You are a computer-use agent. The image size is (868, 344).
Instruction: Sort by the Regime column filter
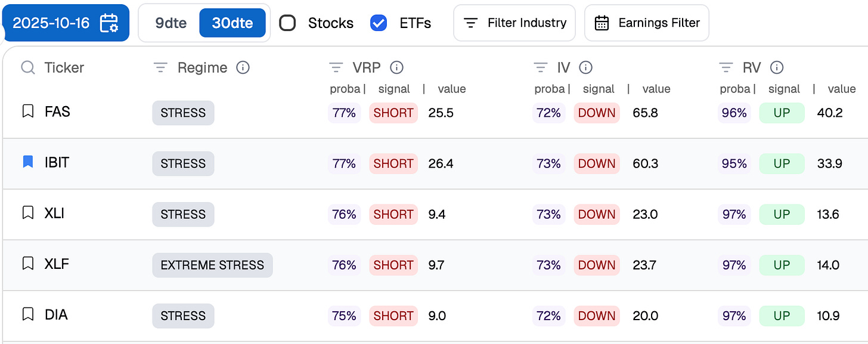[x=160, y=68]
